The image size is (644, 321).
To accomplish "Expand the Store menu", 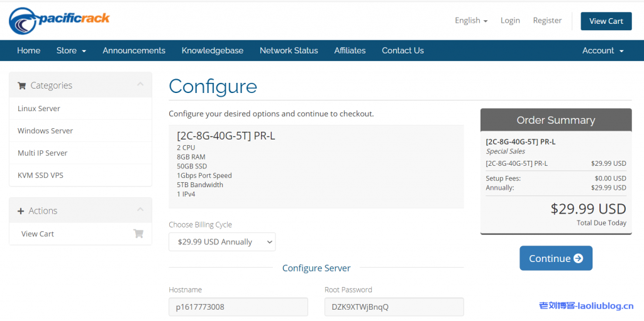I will click(71, 50).
